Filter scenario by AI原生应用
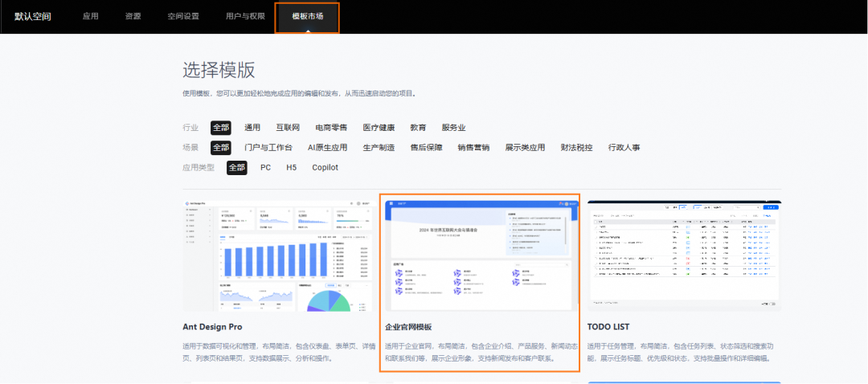The width and height of the screenshot is (868, 384). click(327, 148)
